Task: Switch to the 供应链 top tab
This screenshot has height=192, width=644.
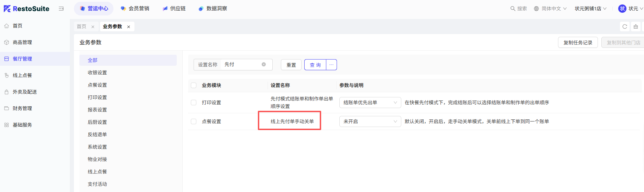Action: [x=174, y=9]
